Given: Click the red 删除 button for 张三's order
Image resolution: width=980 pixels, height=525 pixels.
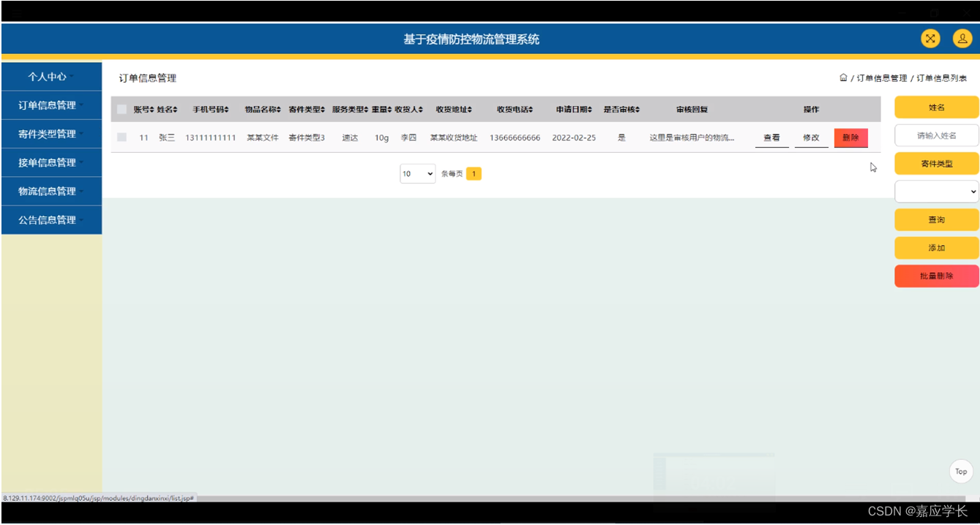Looking at the screenshot, I should click(x=850, y=137).
